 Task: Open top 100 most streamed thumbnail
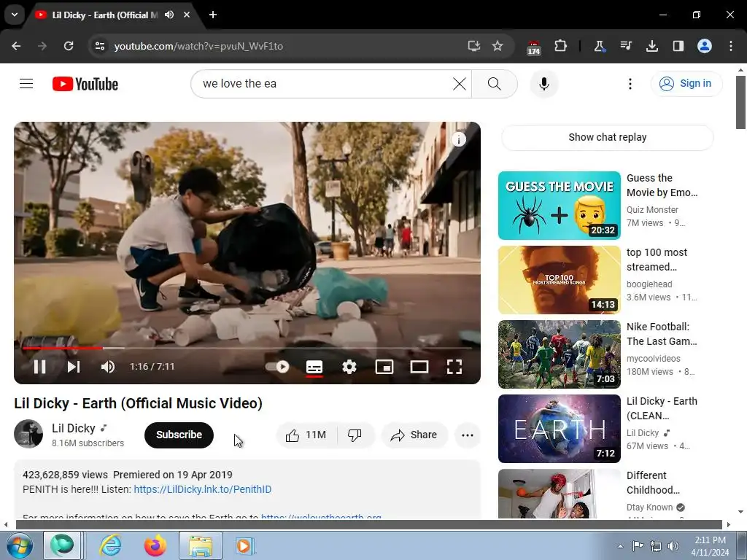560,279
